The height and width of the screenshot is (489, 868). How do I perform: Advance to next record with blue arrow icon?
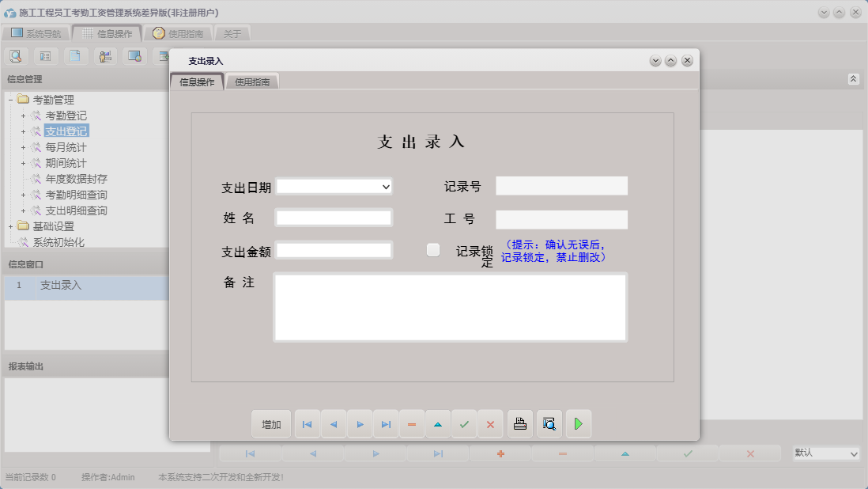(360, 423)
